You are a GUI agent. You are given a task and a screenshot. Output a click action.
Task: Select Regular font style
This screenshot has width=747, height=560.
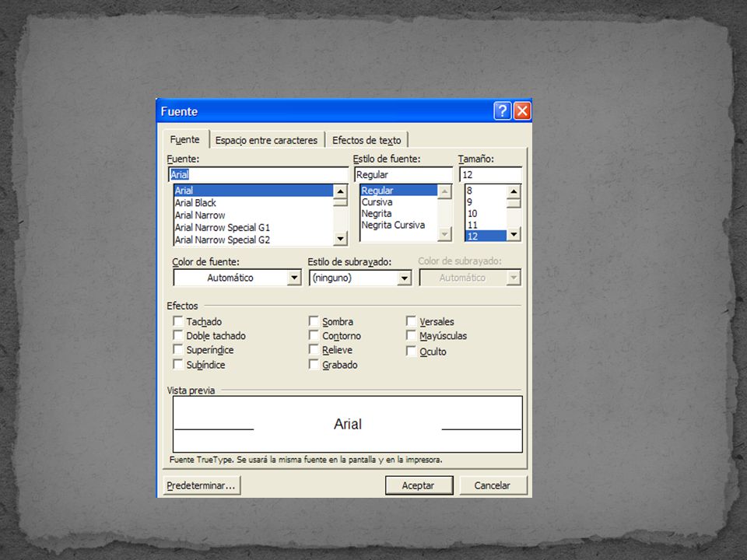pos(398,191)
